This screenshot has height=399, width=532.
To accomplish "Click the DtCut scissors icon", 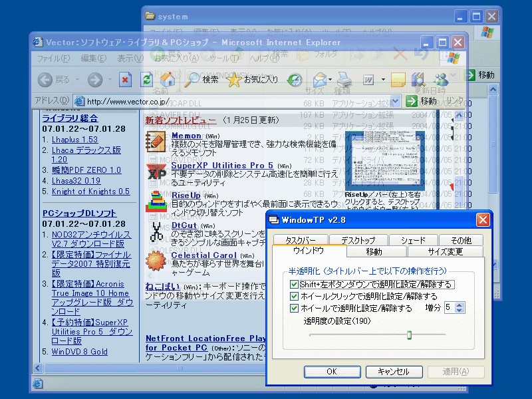I will 156,231.
